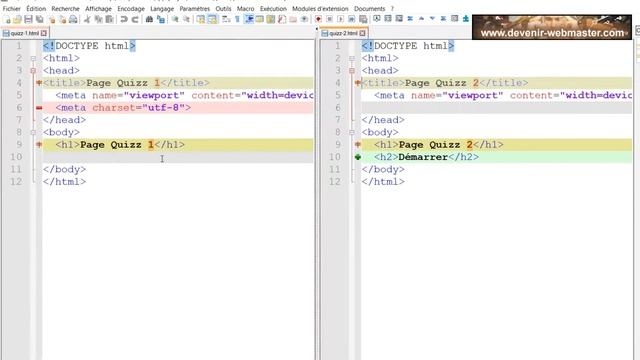Collapse body fold in quizz-2 pane

click(x=352, y=132)
